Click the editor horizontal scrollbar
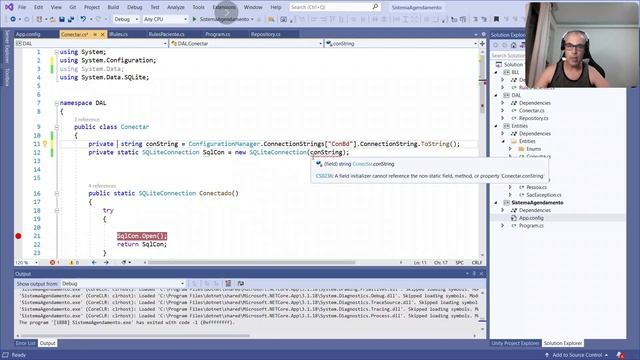This screenshot has width=640, height=360. [251, 262]
